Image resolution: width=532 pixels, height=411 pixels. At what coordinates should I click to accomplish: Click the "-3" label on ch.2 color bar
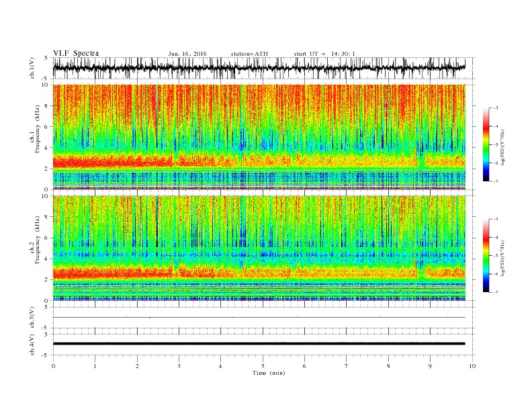495,219
